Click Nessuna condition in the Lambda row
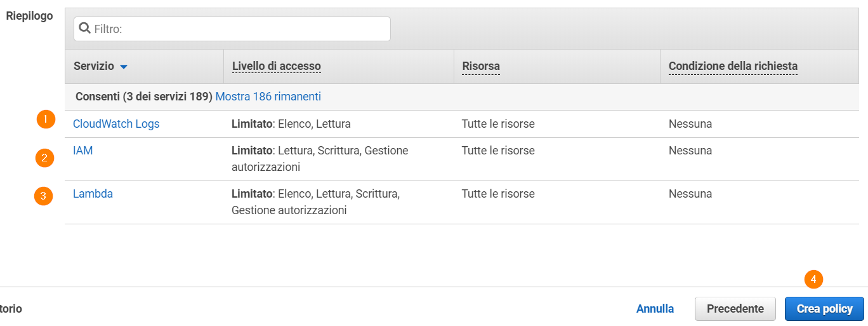 (x=690, y=194)
